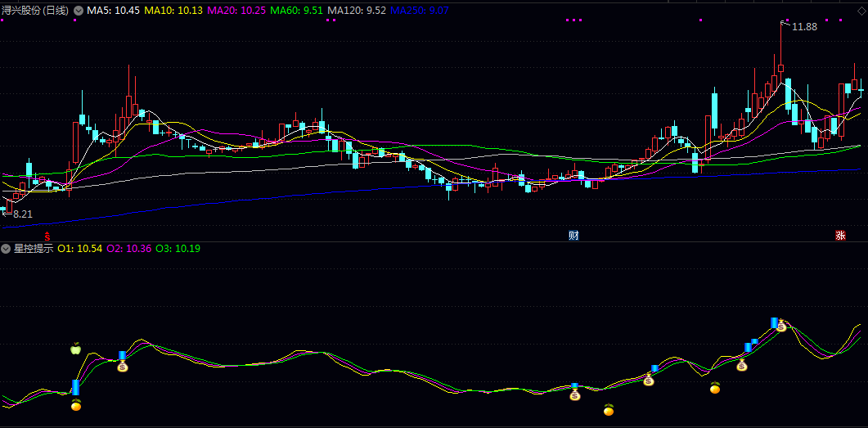The height and width of the screenshot is (428, 868).
Task: Click the rightmost orange fruit signal icon
Action: pos(715,388)
